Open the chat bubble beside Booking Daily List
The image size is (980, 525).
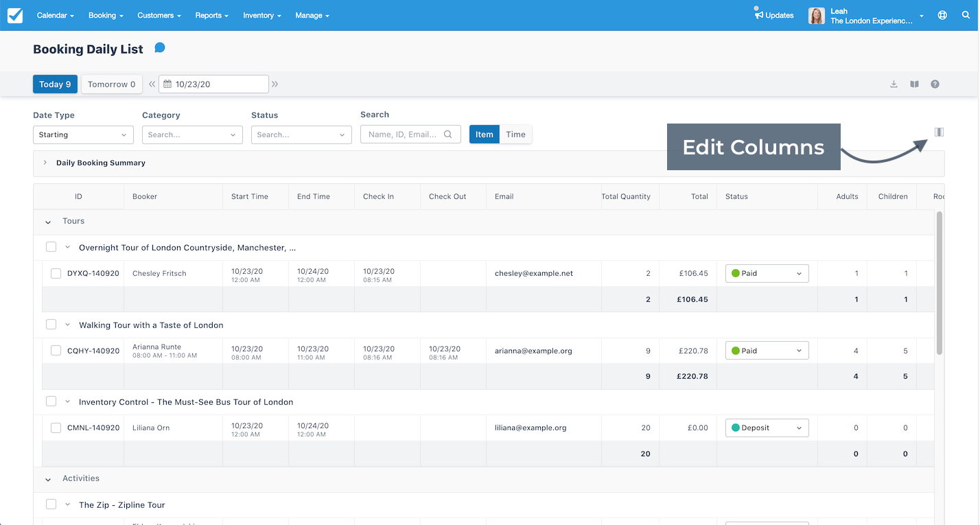point(160,48)
